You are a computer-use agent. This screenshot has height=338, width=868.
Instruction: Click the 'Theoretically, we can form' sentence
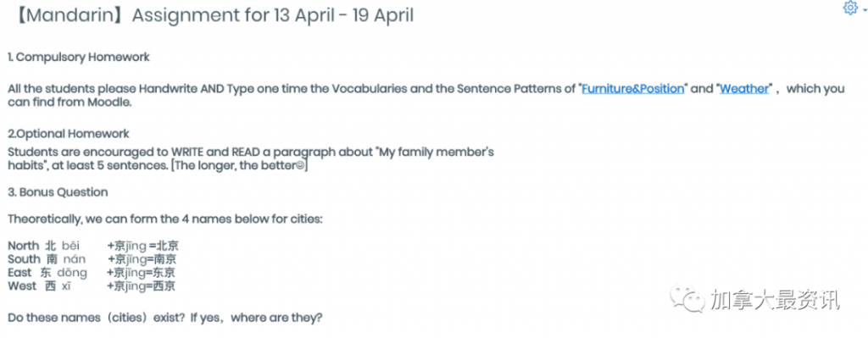tap(165, 219)
